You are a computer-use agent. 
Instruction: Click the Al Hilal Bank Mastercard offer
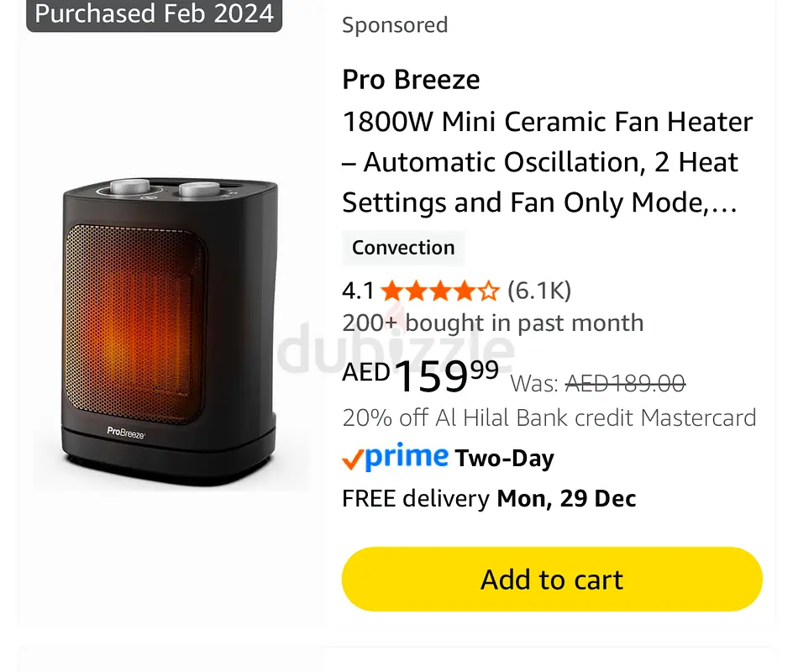point(549,418)
